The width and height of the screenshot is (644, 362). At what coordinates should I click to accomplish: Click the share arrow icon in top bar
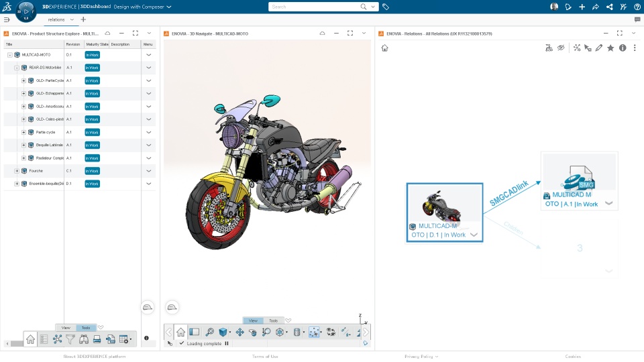pyautogui.click(x=596, y=7)
